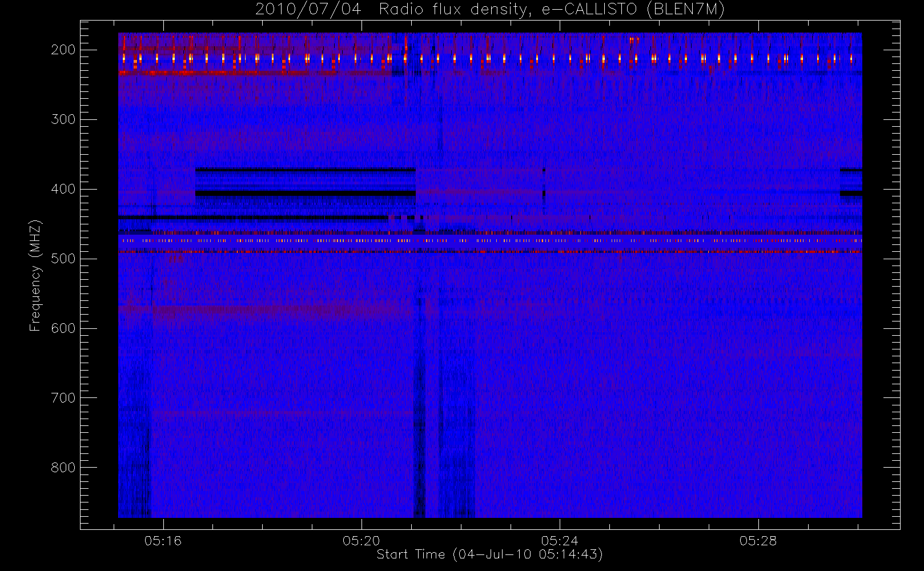Click the 'Frequency (MHZ)' axis label

tap(35, 276)
